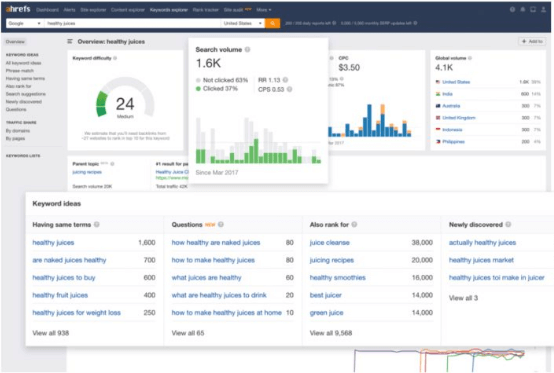Open keyword are naked juices healthy

pyautogui.click(x=69, y=260)
